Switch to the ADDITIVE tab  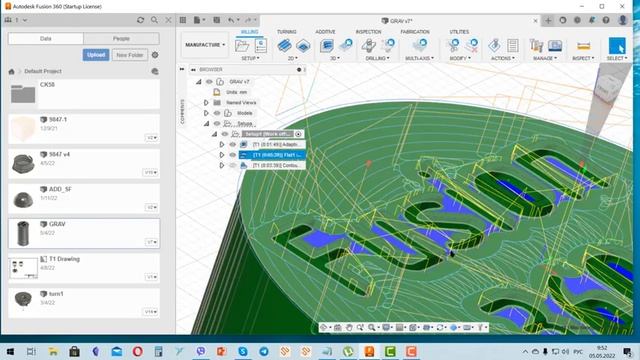pos(325,32)
